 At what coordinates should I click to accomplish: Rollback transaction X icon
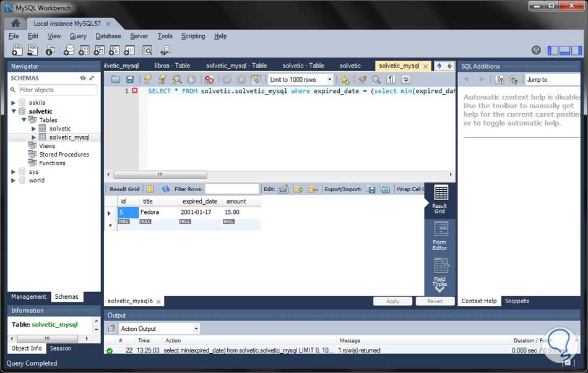(x=241, y=79)
